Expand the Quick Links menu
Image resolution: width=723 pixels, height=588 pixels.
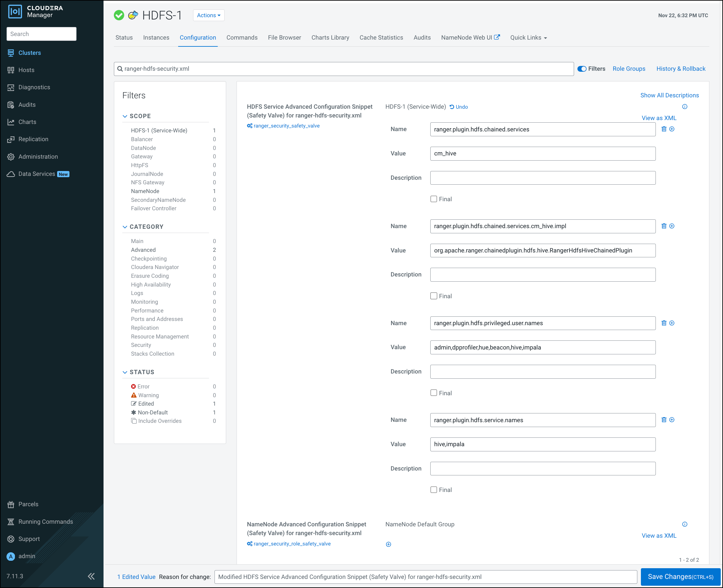pyautogui.click(x=528, y=38)
